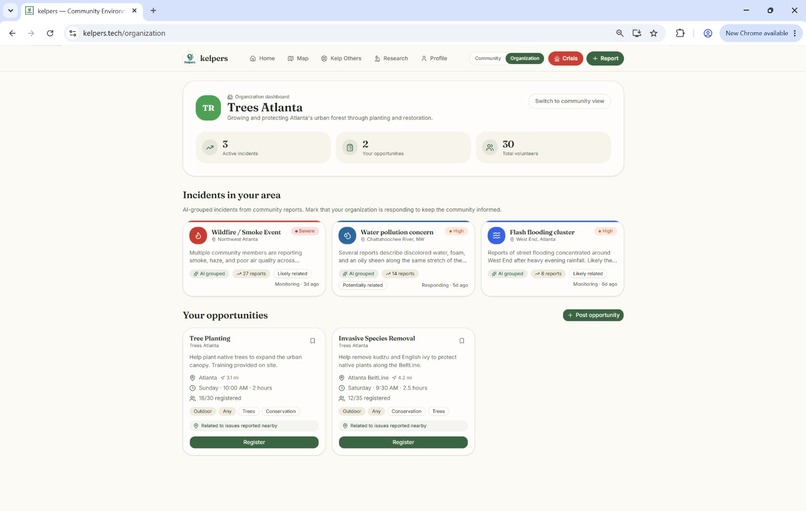This screenshot has height=511, width=806.
Task: Open Water pollution concern card title
Action: click(397, 232)
